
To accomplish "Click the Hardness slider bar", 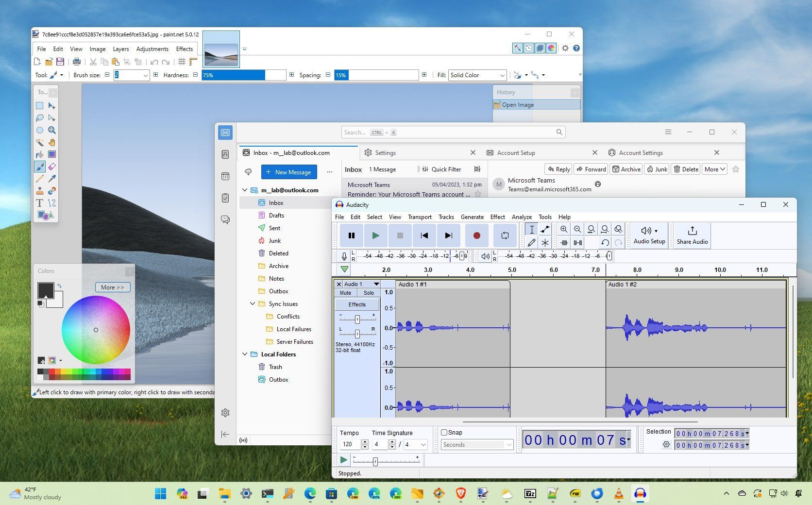I will tap(243, 75).
